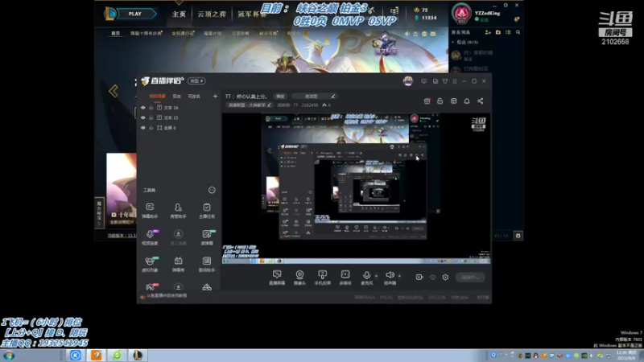Click the share icon in companion toolbar
The width and height of the screenshot is (644, 362).
(480, 101)
